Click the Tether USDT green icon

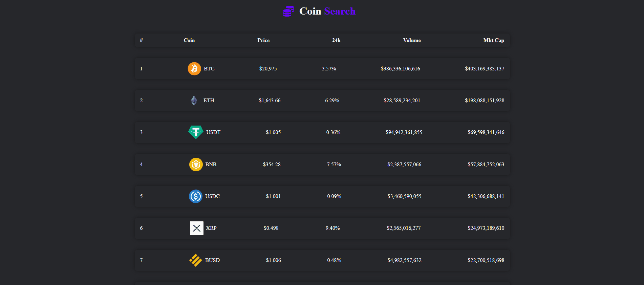[x=196, y=132]
